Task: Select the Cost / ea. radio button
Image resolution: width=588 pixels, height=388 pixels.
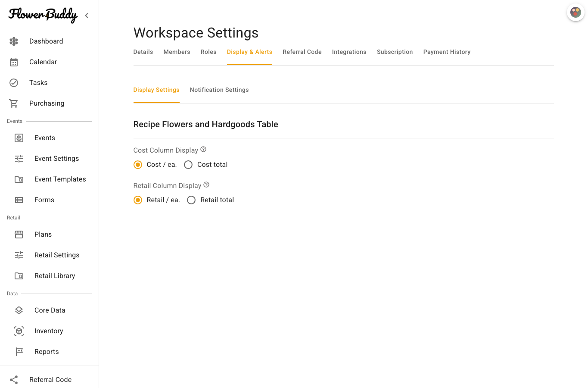Action: [x=138, y=165]
